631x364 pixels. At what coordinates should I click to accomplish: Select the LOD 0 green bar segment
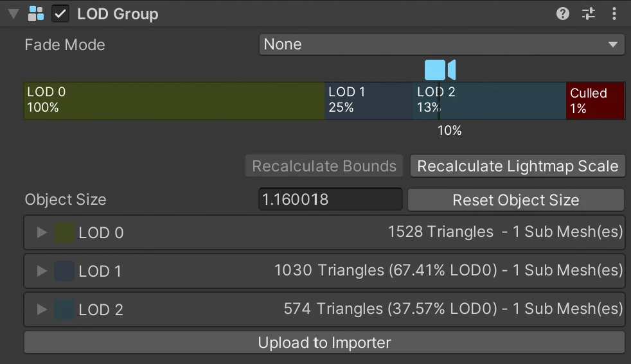click(x=173, y=101)
